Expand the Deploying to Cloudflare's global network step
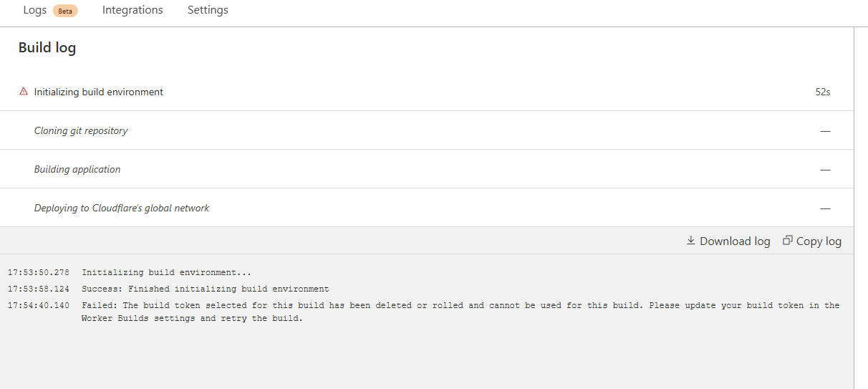This screenshot has width=868, height=389. [x=122, y=208]
